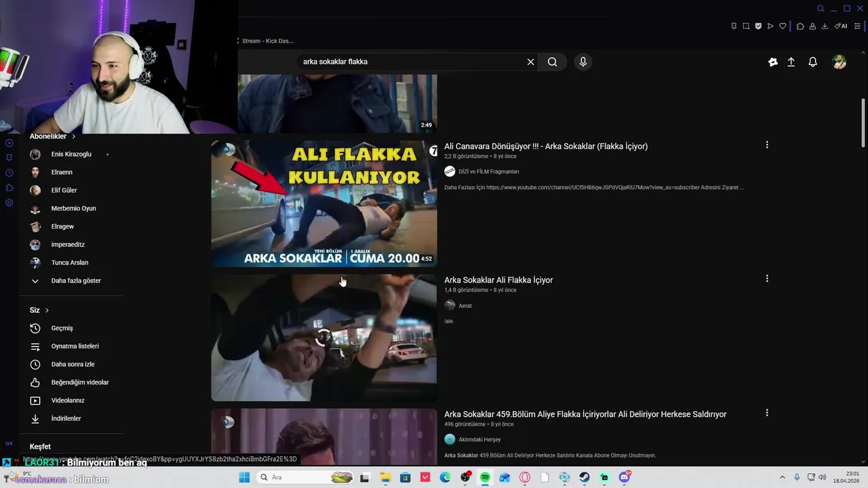This screenshot has height=488, width=868.
Task: Open Tunca Arslan subscription channel
Action: pyautogui.click(x=71, y=262)
